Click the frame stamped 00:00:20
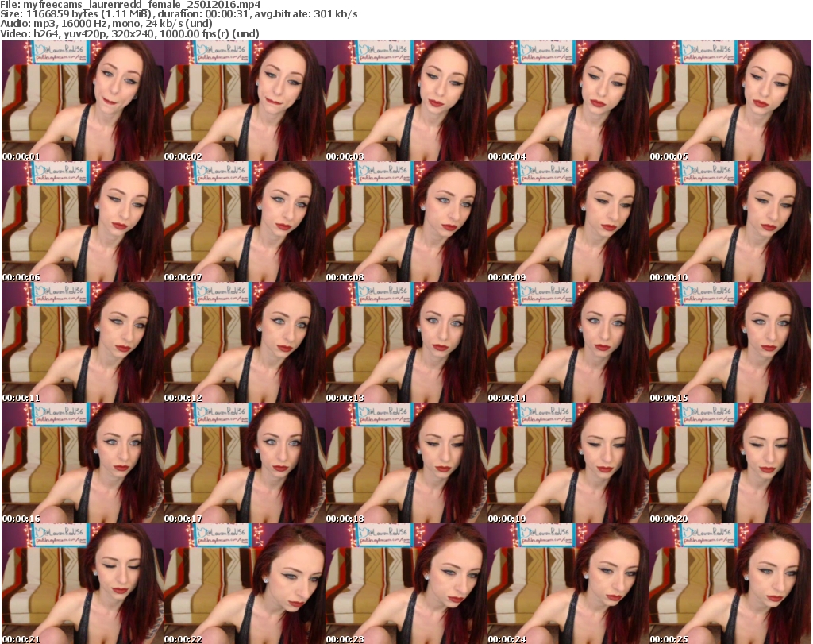Image resolution: width=813 pixels, height=644 pixels. coord(730,464)
